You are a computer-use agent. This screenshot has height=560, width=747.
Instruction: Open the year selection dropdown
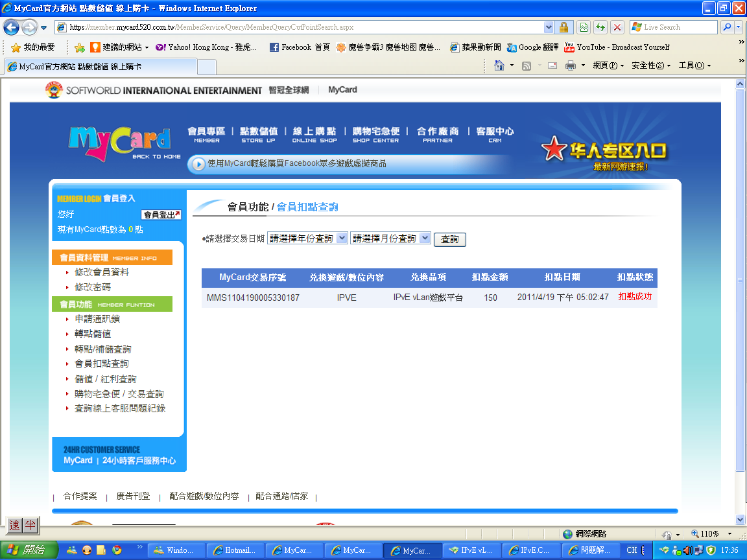tap(307, 239)
